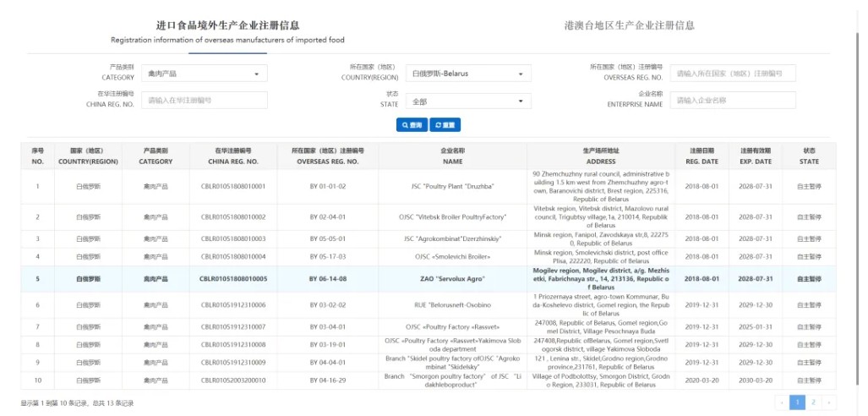The height and width of the screenshot is (416, 868).
Task: Click the previous page arrow
Action: pyautogui.click(x=782, y=402)
